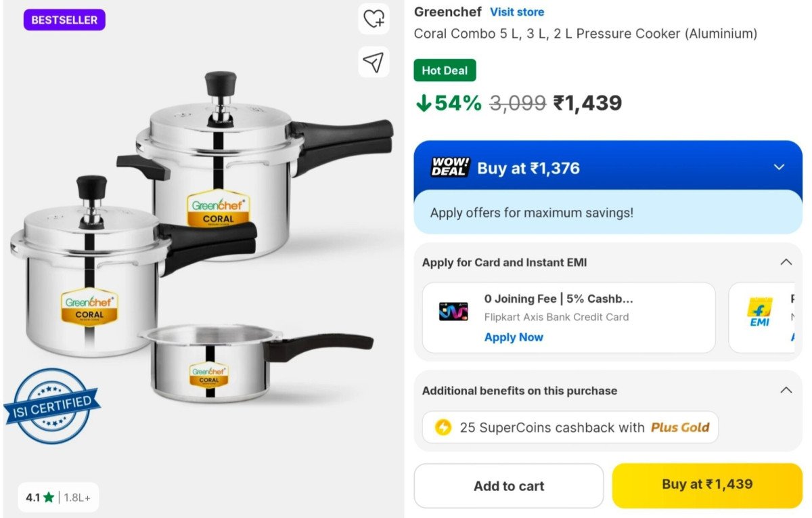Select the BESTSELLER tag
Image resolution: width=812 pixels, height=518 pixels.
(64, 20)
